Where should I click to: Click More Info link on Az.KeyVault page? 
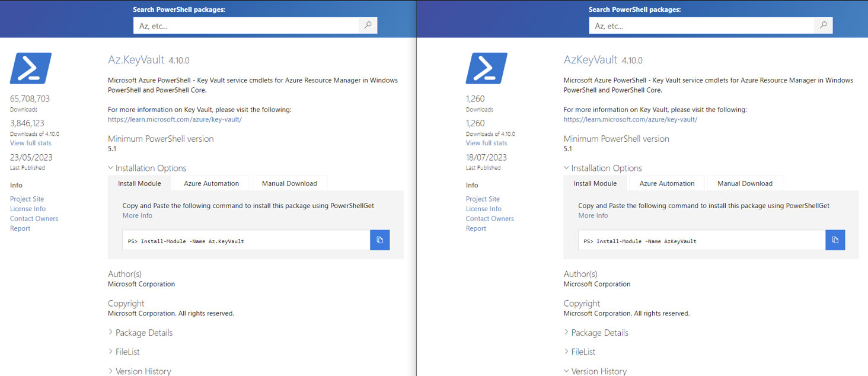pyautogui.click(x=138, y=215)
